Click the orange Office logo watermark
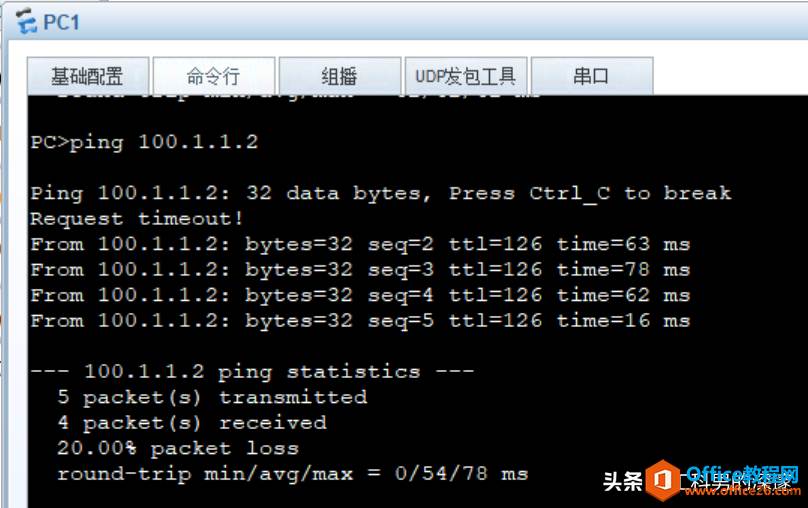The image size is (808, 508). click(663, 480)
